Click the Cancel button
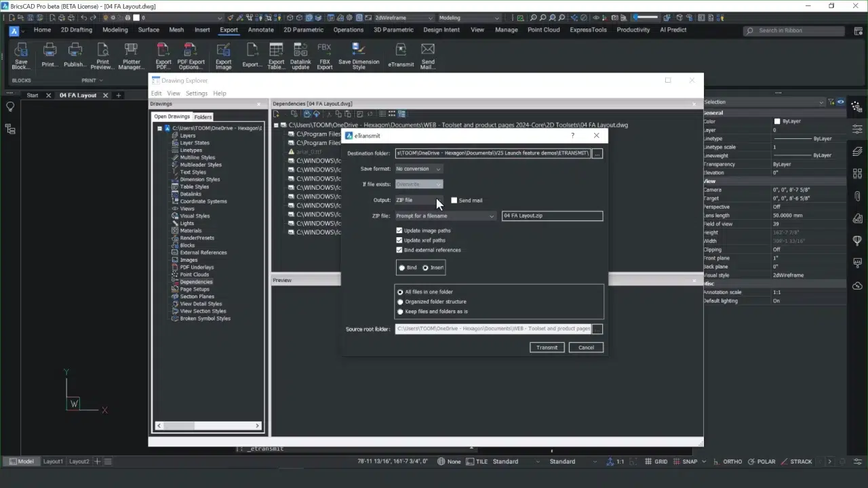The image size is (868, 488). click(x=586, y=348)
